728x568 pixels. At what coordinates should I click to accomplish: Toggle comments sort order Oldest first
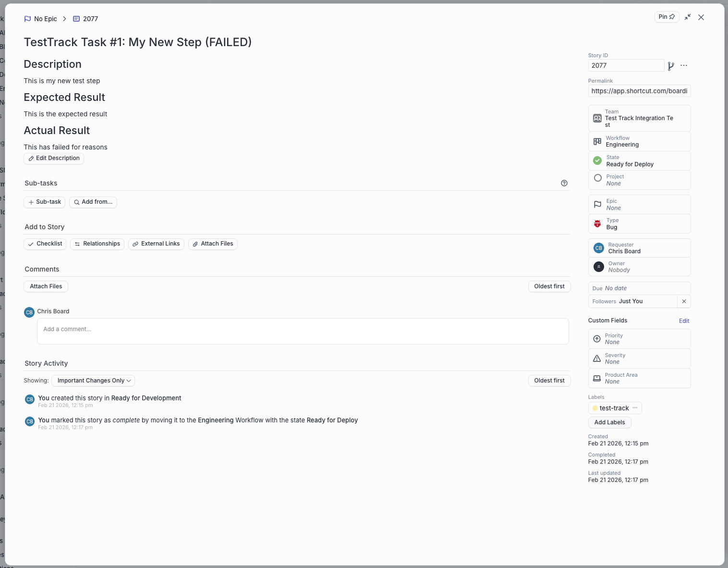[x=549, y=286]
